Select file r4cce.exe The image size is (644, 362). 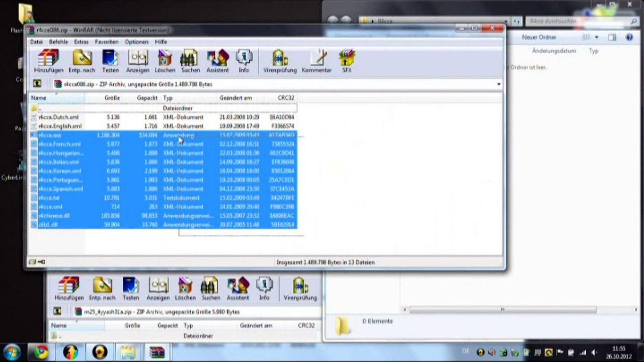point(164,135)
